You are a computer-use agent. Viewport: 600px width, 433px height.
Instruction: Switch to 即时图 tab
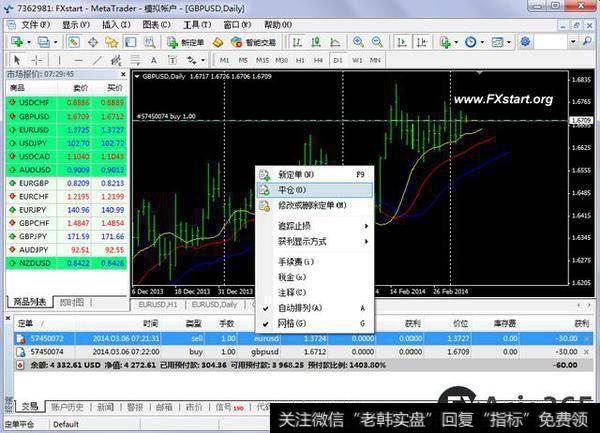pos(72,303)
